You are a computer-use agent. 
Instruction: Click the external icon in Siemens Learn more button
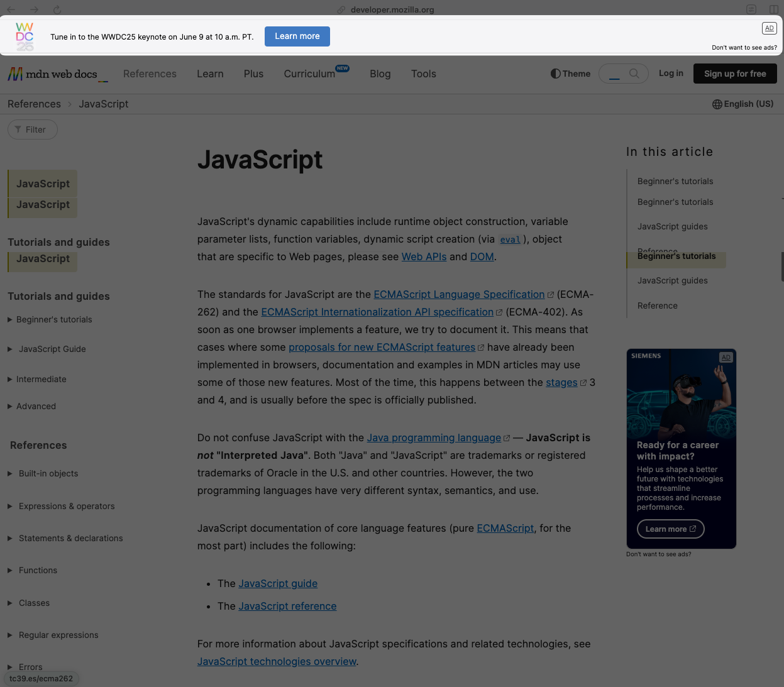(693, 529)
